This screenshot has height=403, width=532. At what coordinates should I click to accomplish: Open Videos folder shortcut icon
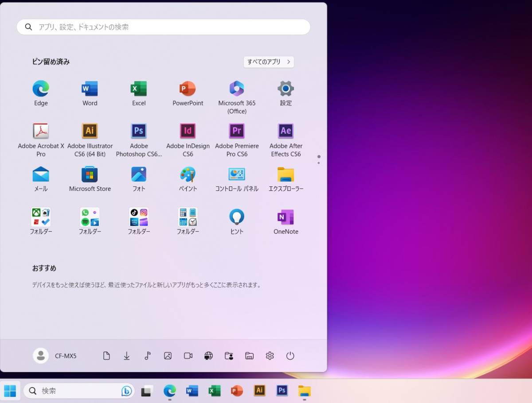coord(188,356)
